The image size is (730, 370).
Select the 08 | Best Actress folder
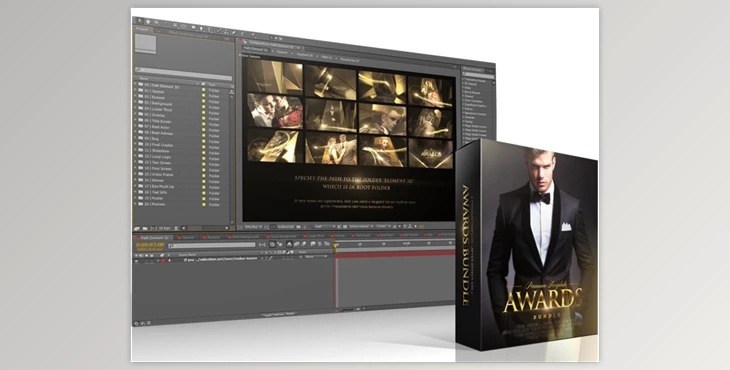[x=158, y=133]
